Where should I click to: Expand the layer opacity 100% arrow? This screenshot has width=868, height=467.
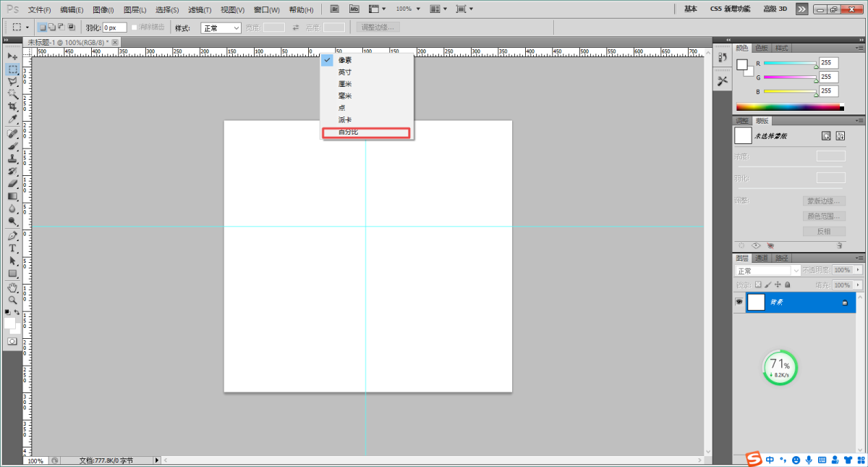[859, 270]
